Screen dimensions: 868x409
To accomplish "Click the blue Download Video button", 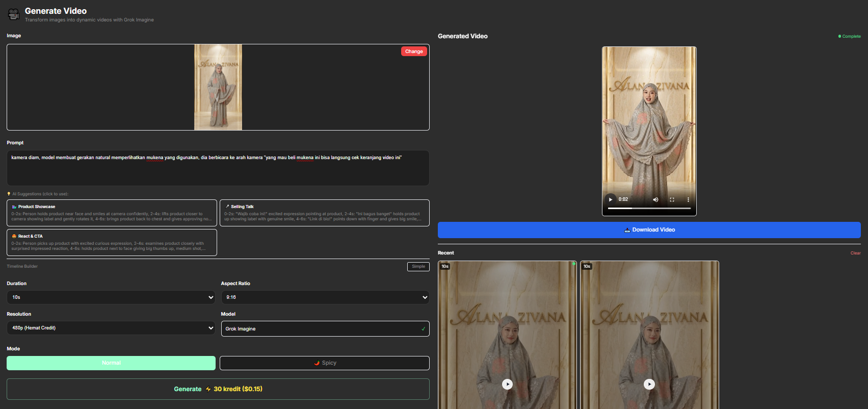I will 649,230.
